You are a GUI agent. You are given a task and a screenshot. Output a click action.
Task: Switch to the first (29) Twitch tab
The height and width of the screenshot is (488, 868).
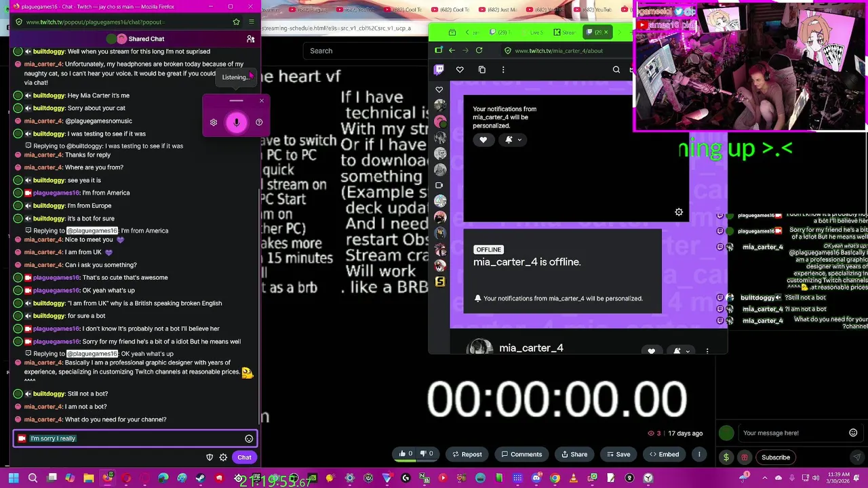pyautogui.click(x=501, y=32)
